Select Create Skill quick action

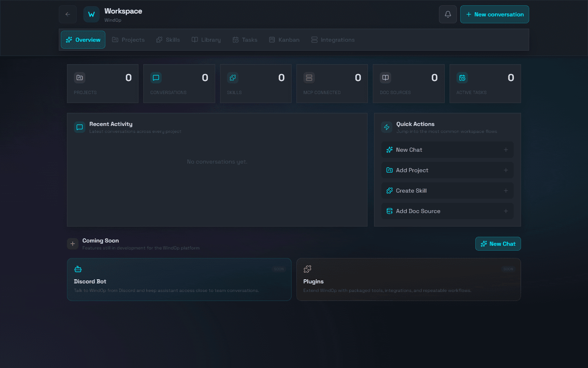pyautogui.click(x=448, y=191)
